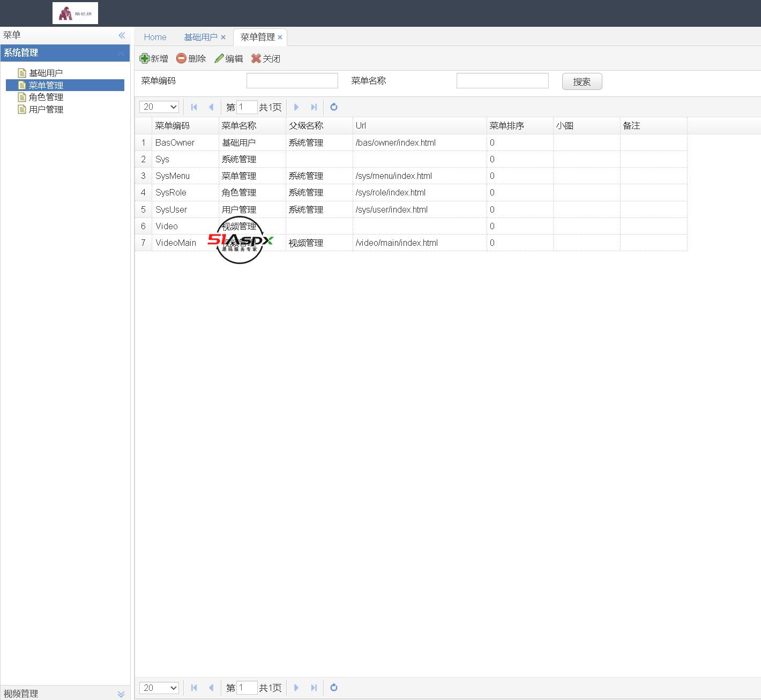761x700 pixels.
Task: Sort by 菜单排序 column header
Action: coord(520,126)
